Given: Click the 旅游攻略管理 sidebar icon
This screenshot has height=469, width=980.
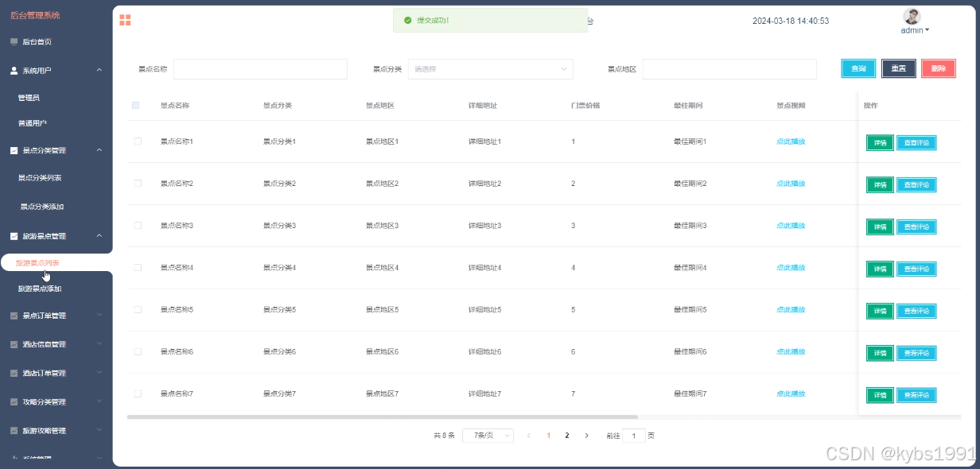Looking at the screenshot, I should (x=14, y=430).
